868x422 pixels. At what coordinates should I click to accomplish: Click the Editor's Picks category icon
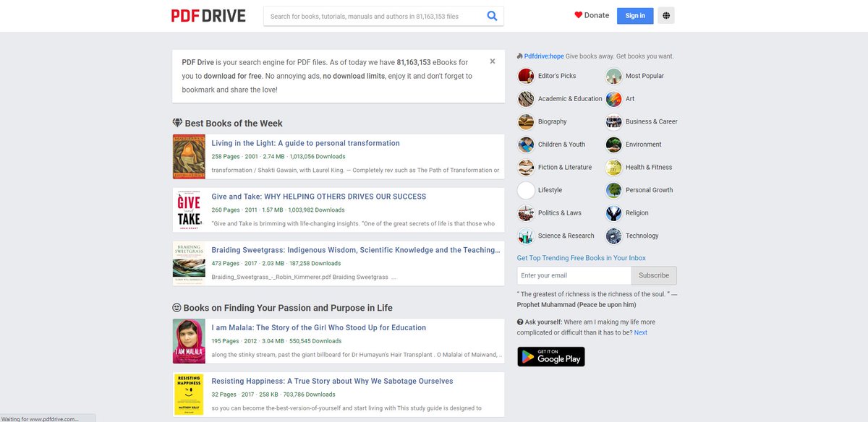(x=526, y=76)
